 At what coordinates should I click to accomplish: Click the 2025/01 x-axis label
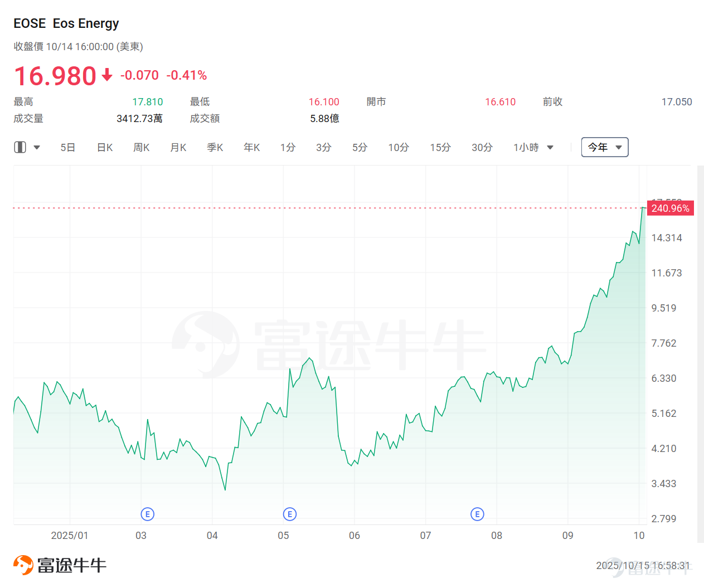pos(70,536)
